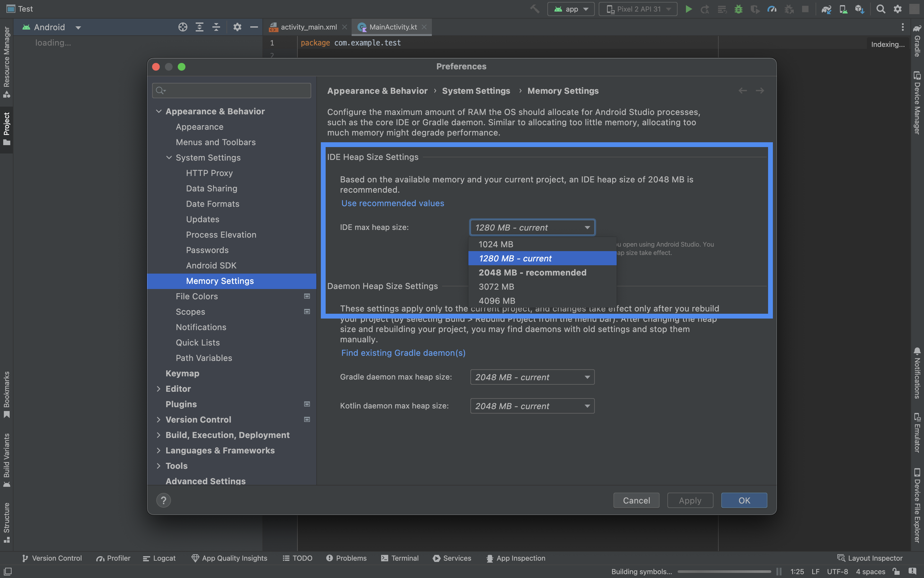924x578 pixels.
Task: Open editor tabs three-dot menu
Action: (903, 27)
